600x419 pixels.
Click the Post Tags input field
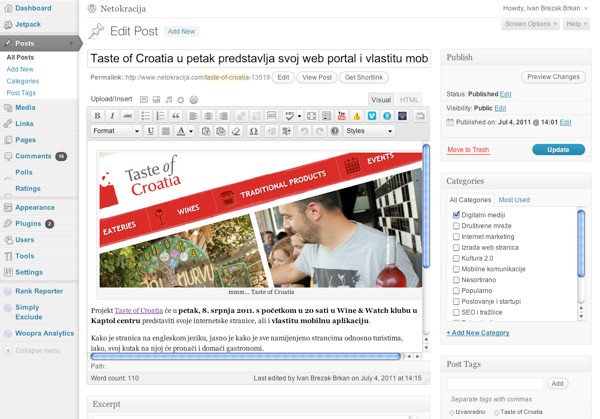coord(496,383)
